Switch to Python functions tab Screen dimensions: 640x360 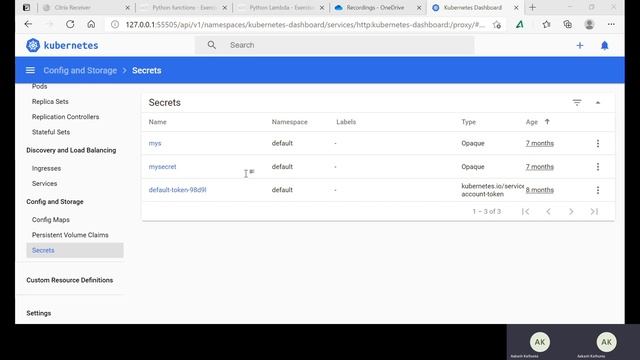point(183,7)
